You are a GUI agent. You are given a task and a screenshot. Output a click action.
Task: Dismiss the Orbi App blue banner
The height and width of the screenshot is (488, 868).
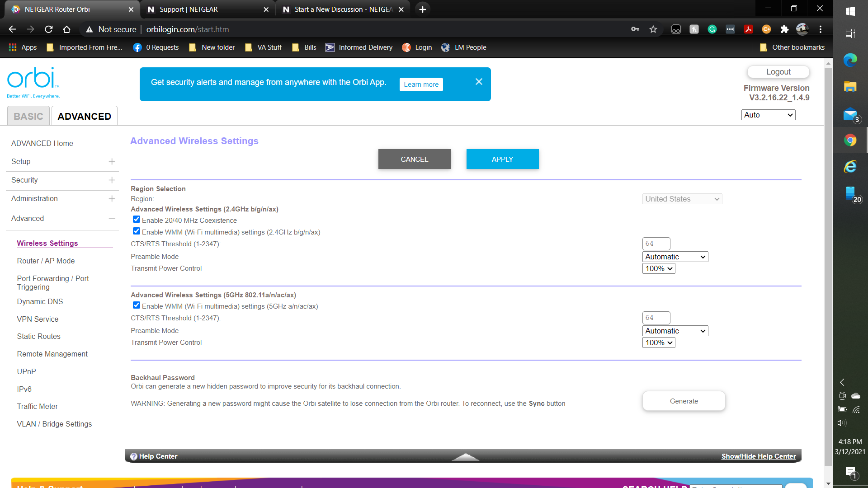[479, 82]
